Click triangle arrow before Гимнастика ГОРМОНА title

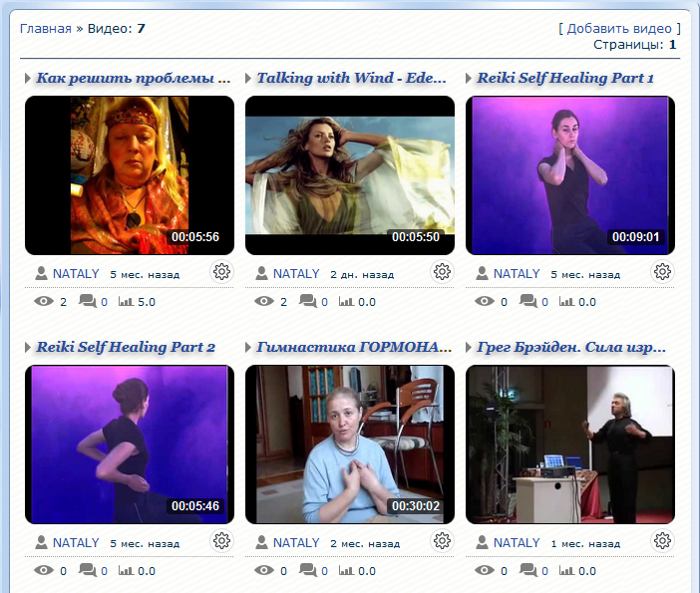[248, 348]
